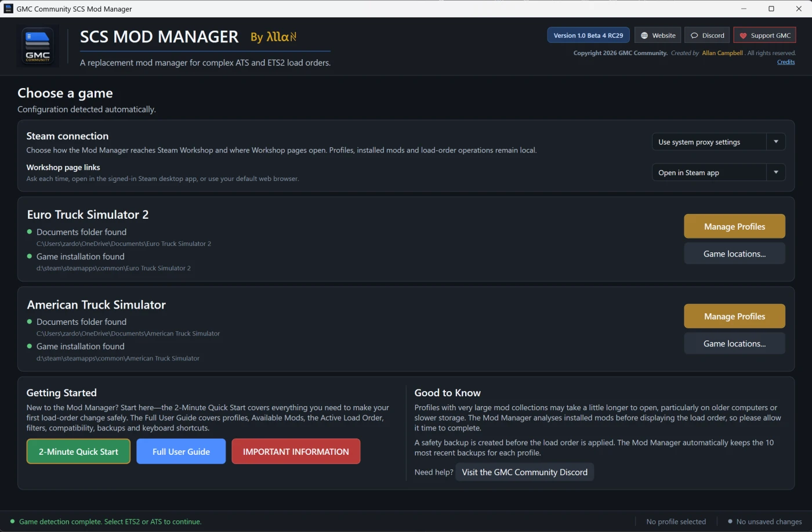Close the GMC Community SCS Mod Manager window
Image resolution: width=812 pixels, height=532 pixels.
799,9
